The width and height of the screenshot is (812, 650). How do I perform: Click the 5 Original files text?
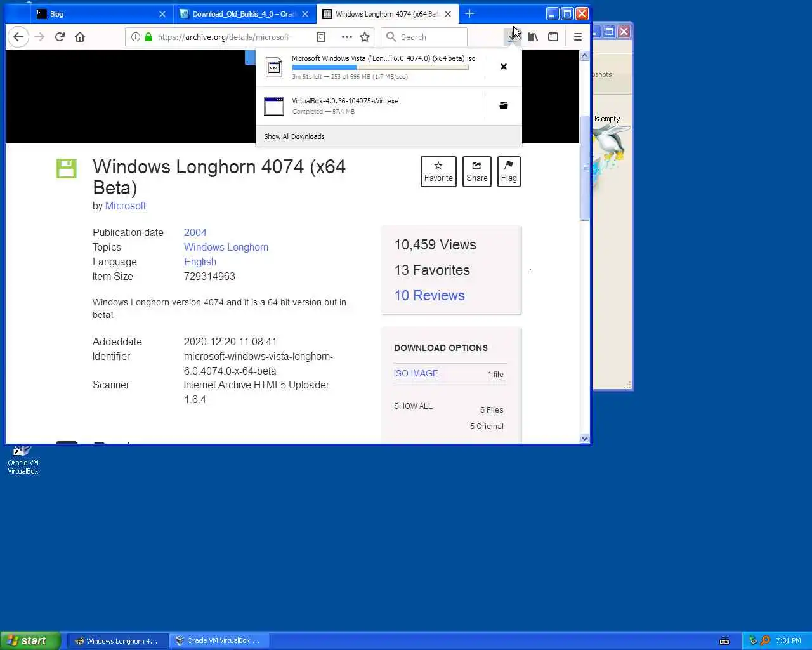pyautogui.click(x=487, y=427)
